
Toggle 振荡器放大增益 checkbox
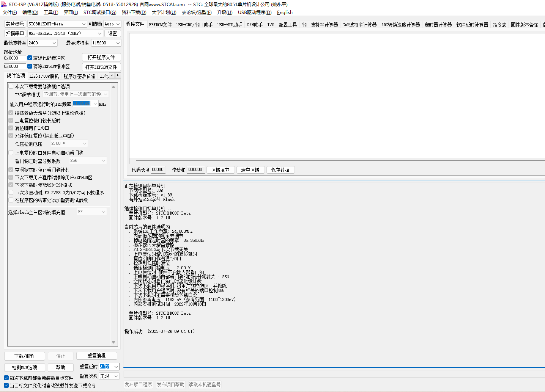11,113
